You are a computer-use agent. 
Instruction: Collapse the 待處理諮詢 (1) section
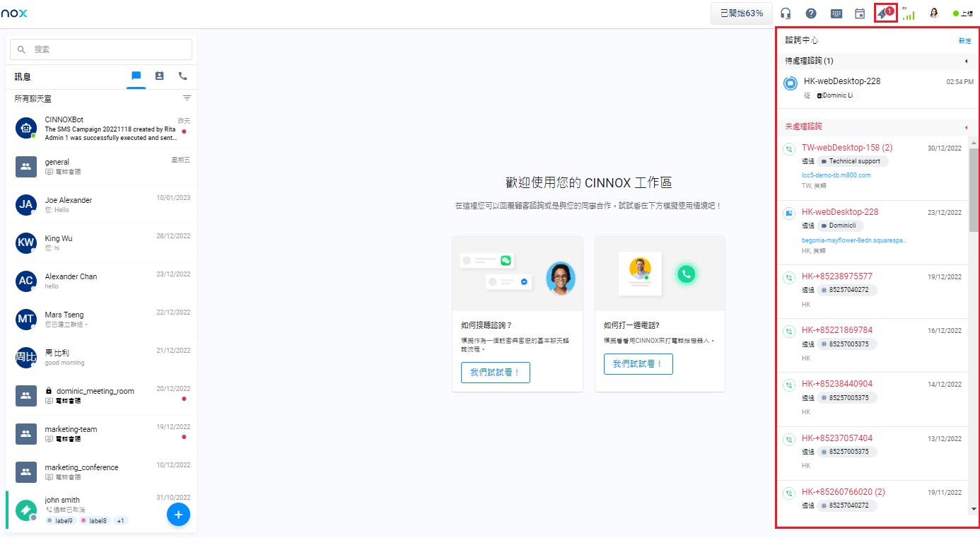(966, 61)
